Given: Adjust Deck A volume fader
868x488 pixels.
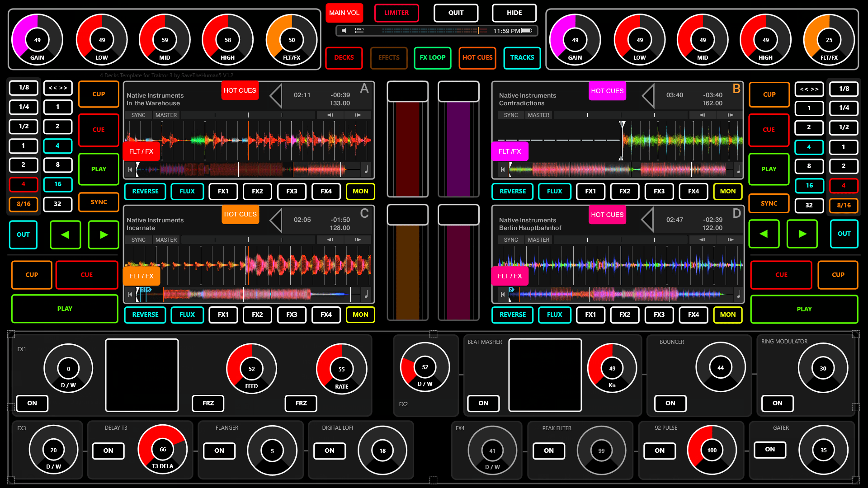Looking at the screenshot, I should 408,139.
